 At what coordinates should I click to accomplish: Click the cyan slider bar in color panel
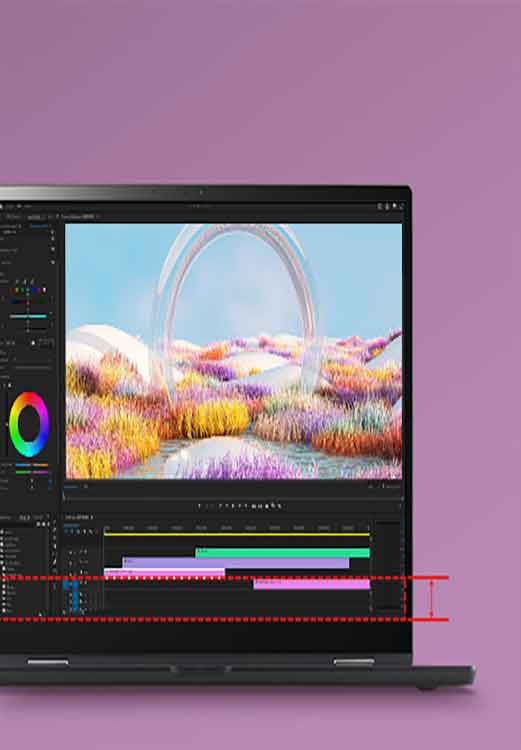coord(28,316)
